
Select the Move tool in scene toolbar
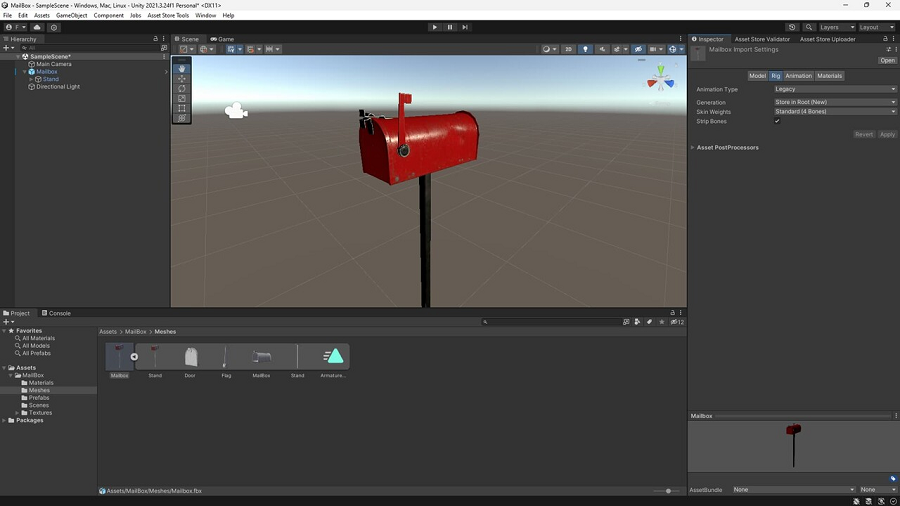pos(182,79)
